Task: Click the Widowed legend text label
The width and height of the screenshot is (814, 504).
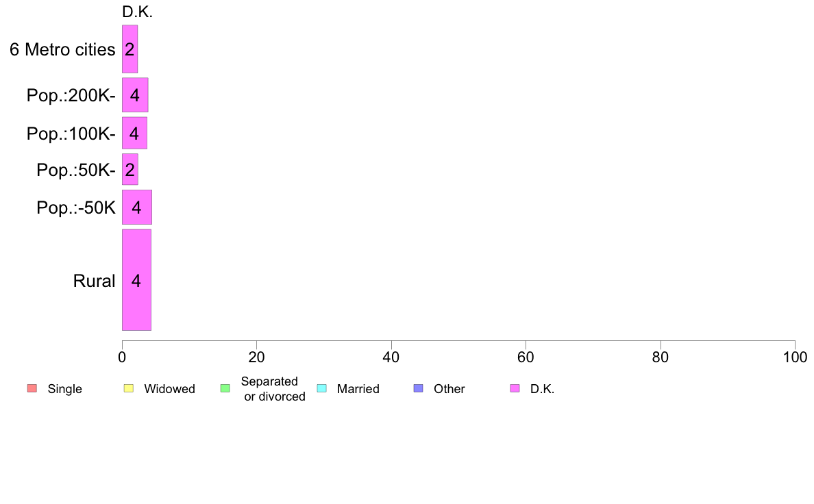Action: [x=169, y=389]
